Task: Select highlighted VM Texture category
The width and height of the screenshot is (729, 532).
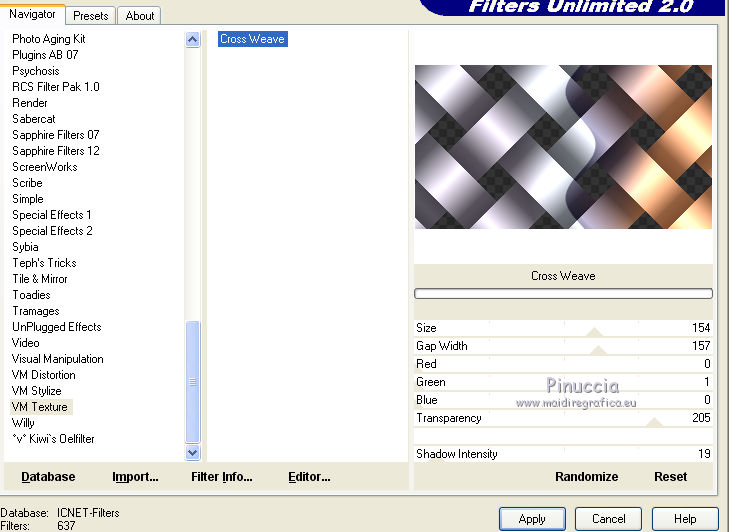Action: (40, 407)
